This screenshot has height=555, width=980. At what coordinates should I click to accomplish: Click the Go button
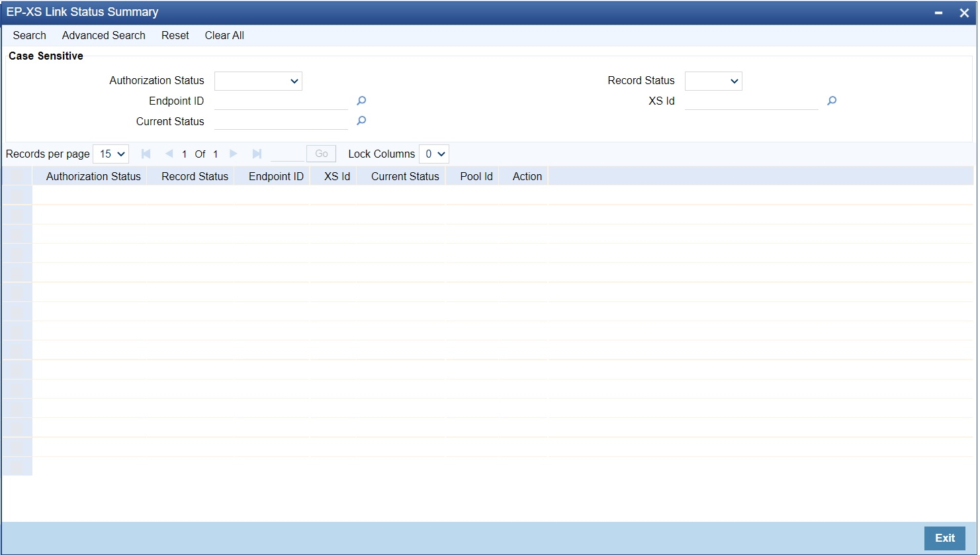click(322, 154)
